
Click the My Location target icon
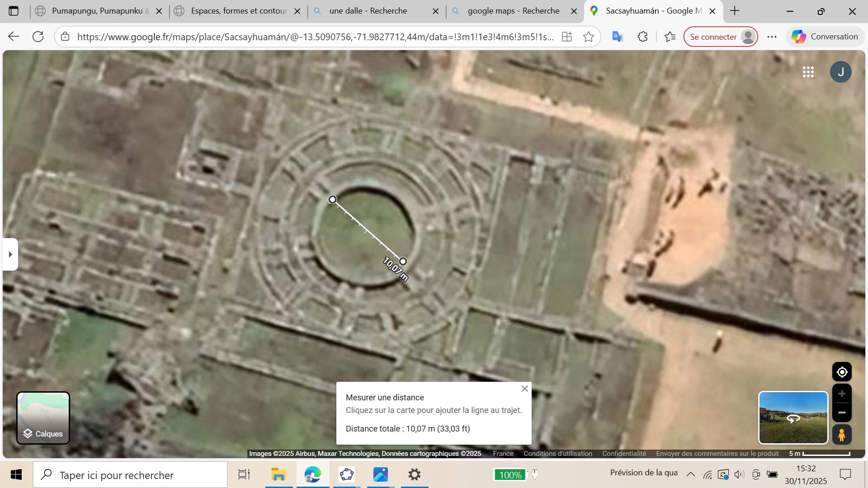click(842, 372)
